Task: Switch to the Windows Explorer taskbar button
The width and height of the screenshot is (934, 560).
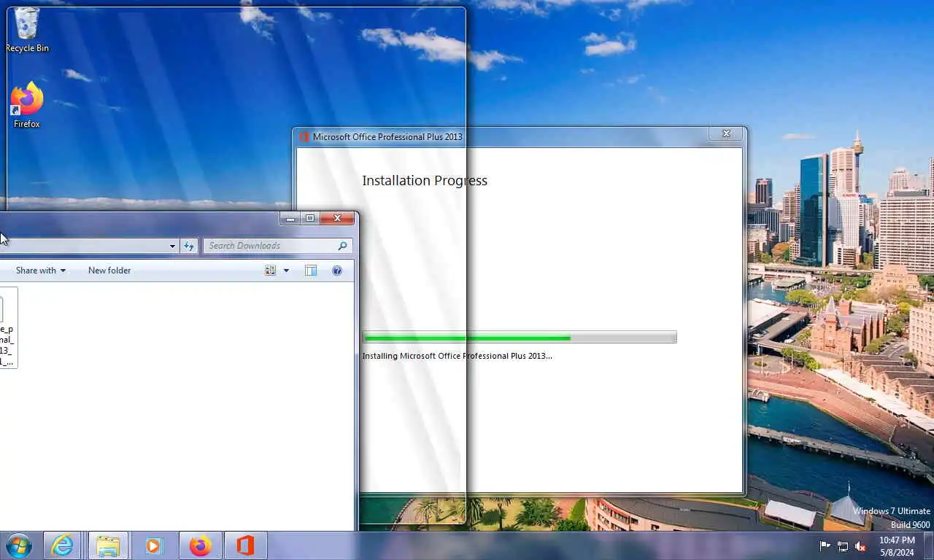Action: tap(108, 545)
